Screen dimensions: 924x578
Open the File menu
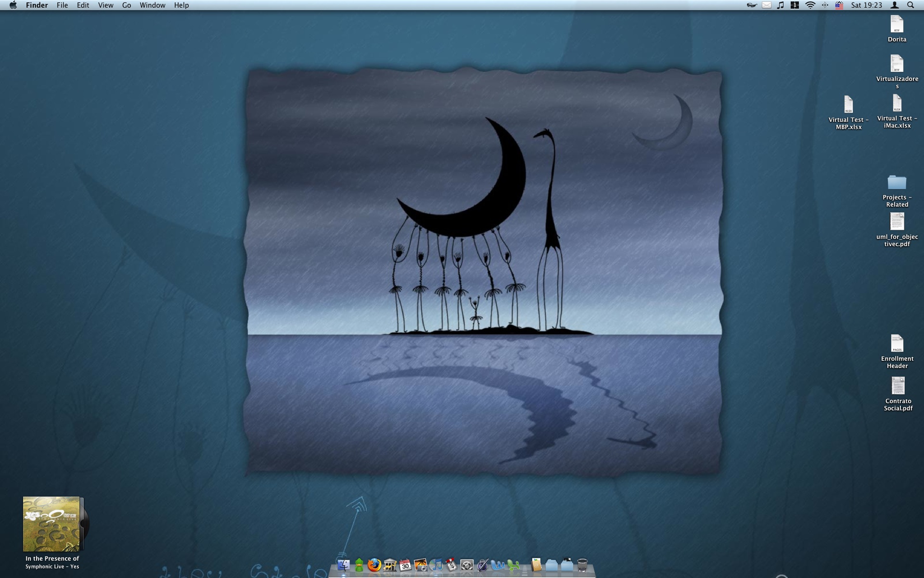62,5
